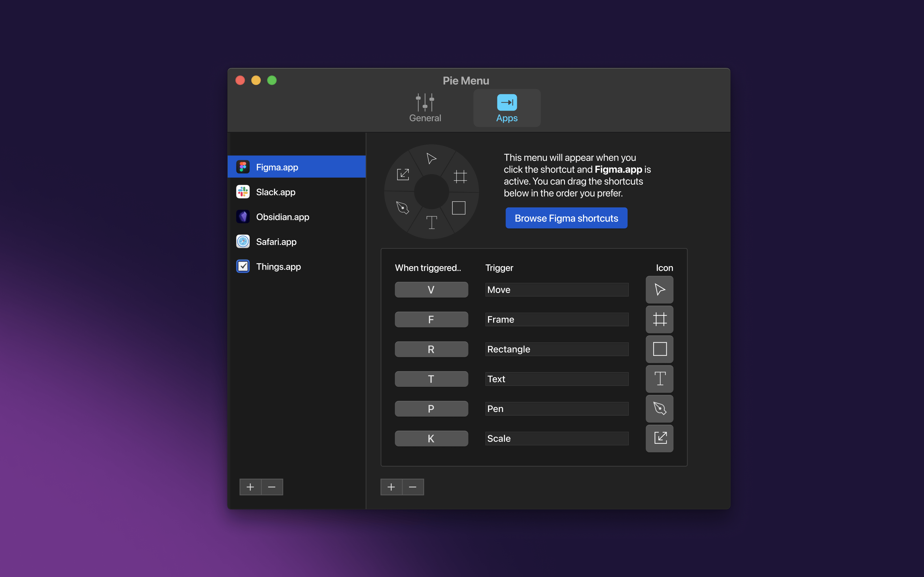Click the Frame icon button in list

(659, 319)
